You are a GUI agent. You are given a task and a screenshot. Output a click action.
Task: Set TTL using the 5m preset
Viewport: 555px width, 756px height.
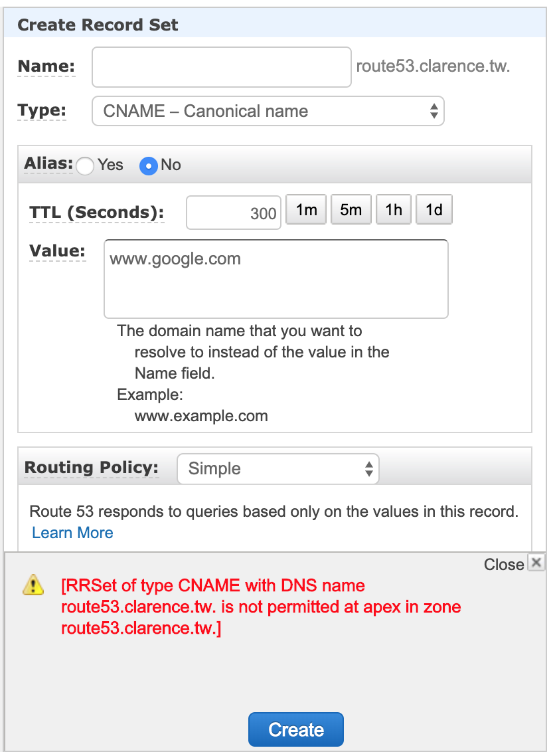click(x=351, y=209)
